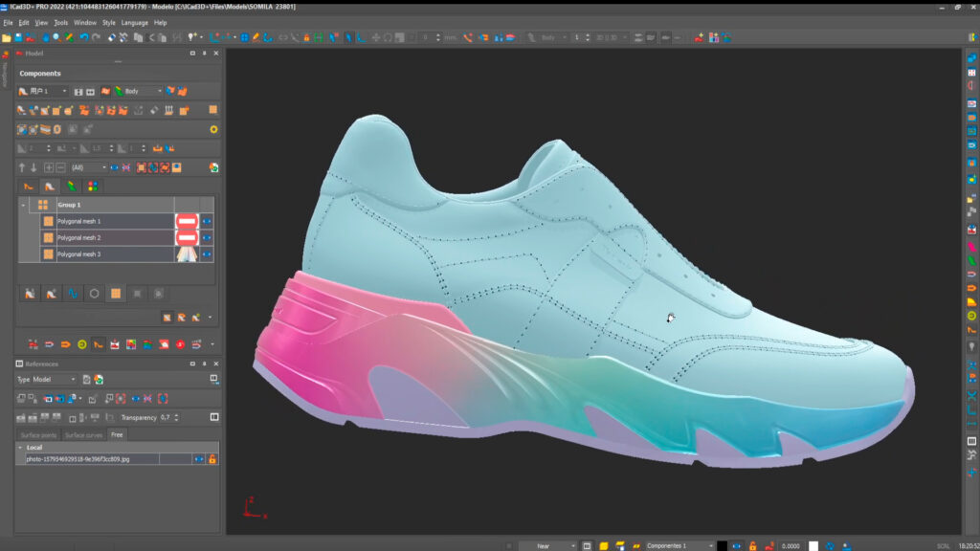
Task: Open the (All) filter dropdown in Components
Action: [102, 167]
